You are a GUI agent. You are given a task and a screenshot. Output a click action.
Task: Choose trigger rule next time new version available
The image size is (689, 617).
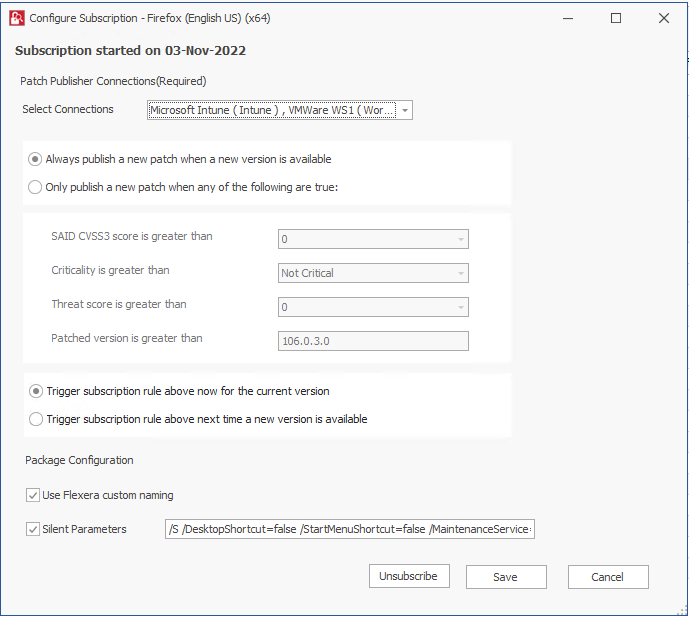tap(36, 419)
